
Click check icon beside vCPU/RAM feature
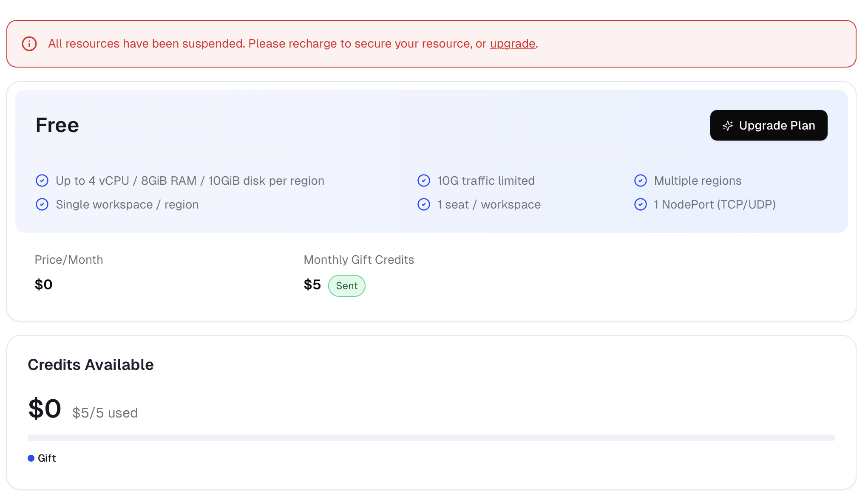42,180
